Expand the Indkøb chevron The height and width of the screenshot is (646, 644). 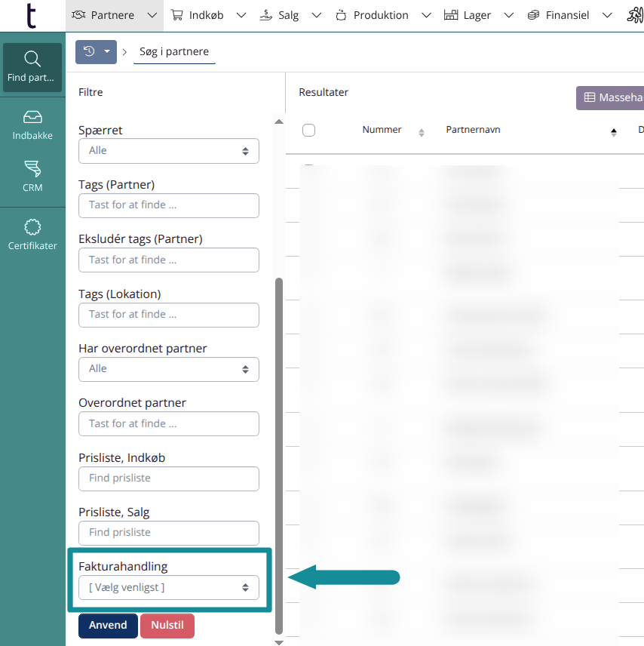241,15
